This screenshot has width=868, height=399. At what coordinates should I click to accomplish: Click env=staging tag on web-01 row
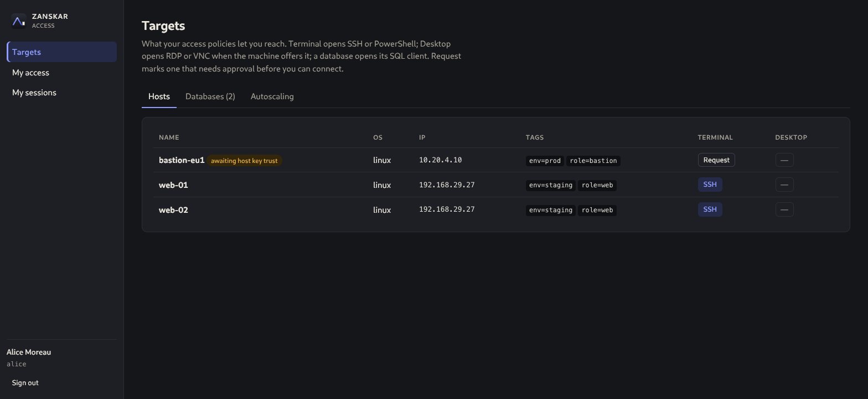coord(551,185)
